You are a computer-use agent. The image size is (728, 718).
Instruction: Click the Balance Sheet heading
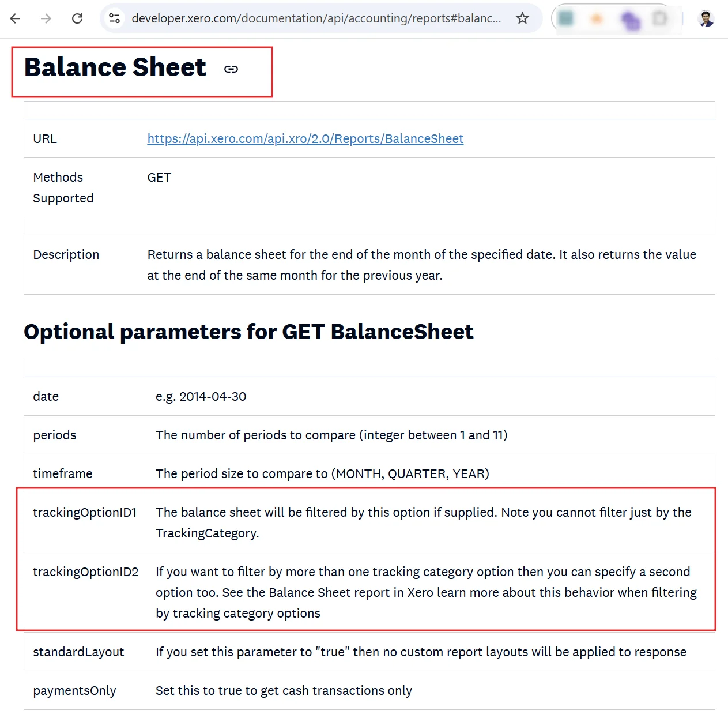click(x=115, y=67)
